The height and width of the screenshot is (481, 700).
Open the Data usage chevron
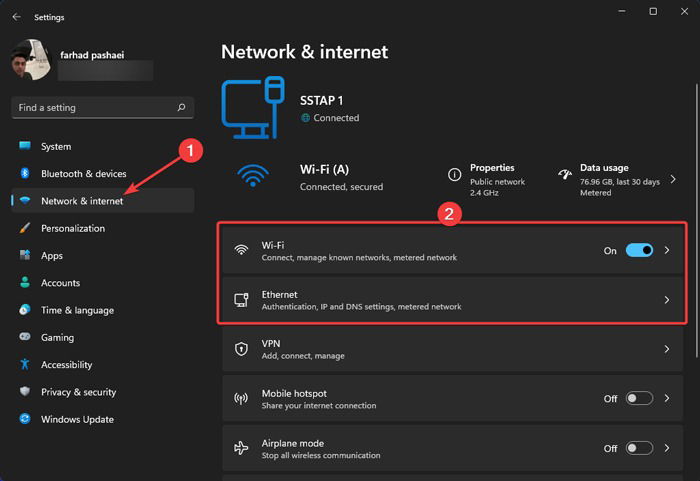673,180
